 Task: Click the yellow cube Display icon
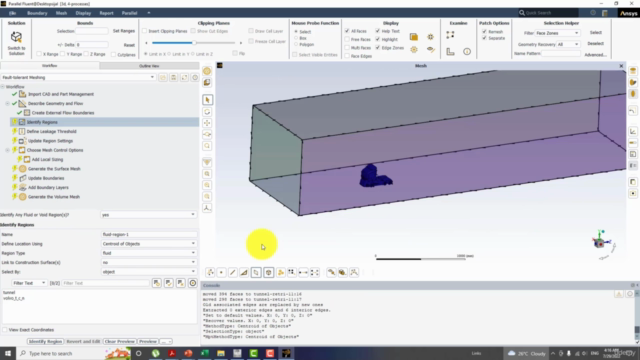click(x=414, y=37)
